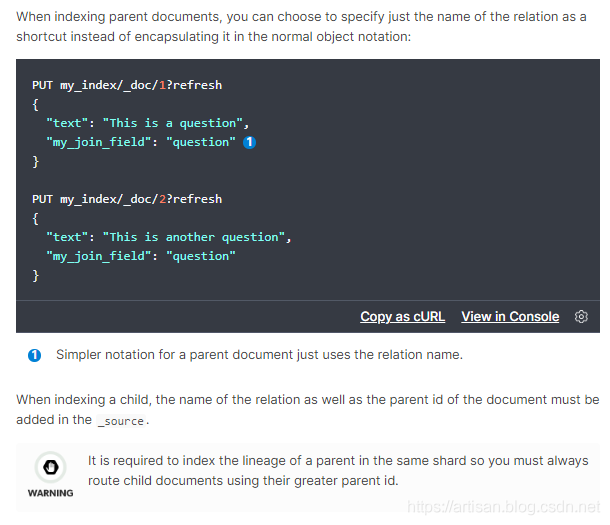Click callout marker 1 inside the code block
610x525 pixels.
coord(250,142)
